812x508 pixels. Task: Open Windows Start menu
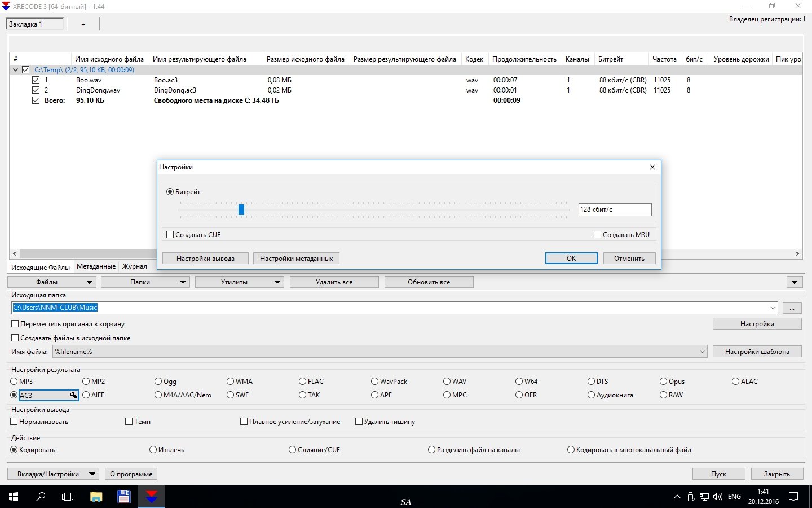(x=14, y=497)
